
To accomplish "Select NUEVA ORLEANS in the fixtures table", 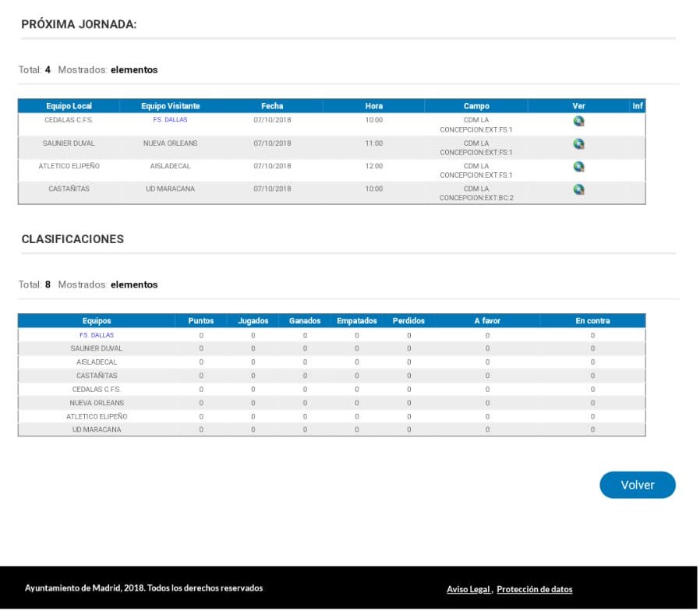I will 171,143.
